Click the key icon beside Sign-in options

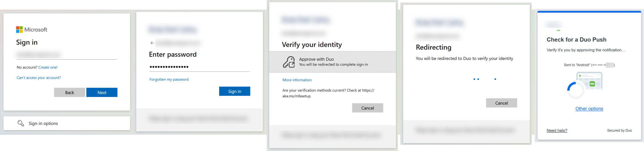[21, 123]
